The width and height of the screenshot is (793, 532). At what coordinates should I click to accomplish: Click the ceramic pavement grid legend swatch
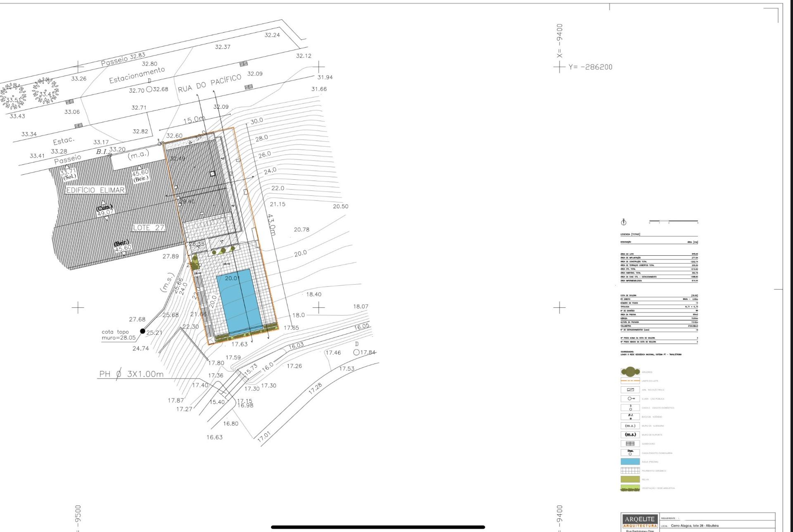point(630,470)
